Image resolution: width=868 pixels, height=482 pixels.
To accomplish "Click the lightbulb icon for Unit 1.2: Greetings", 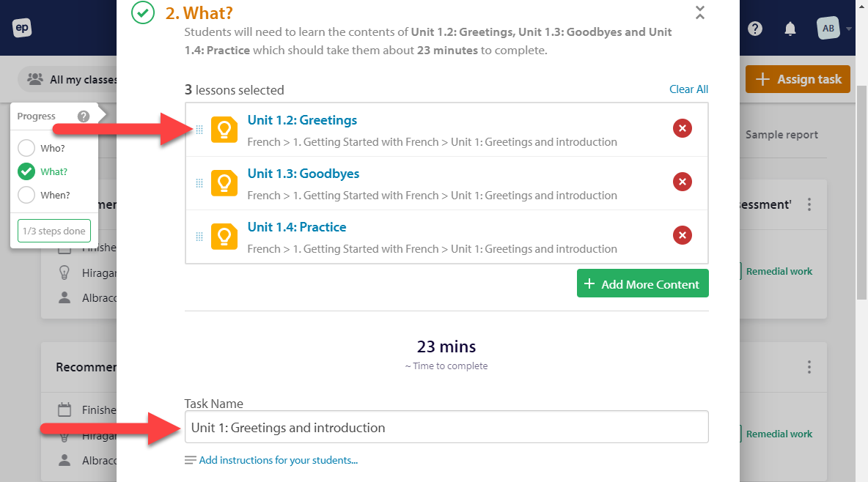I will click(224, 130).
